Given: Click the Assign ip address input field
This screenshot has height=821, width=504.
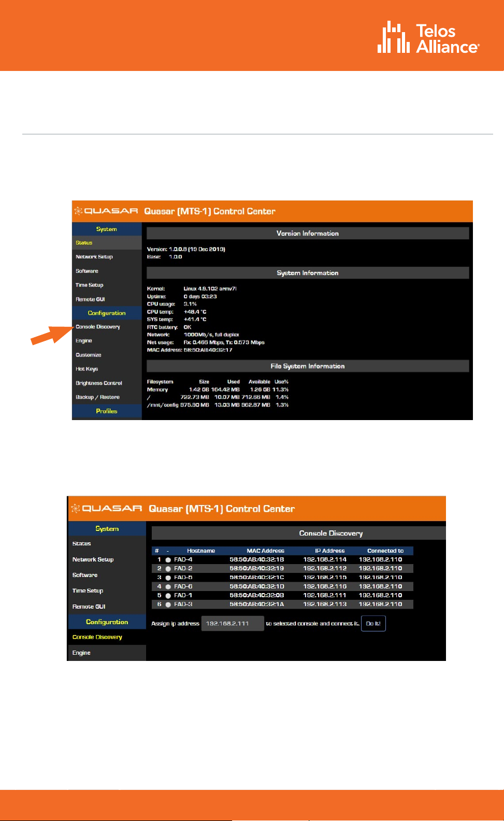Looking at the screenshot, I should pos(233,624).
